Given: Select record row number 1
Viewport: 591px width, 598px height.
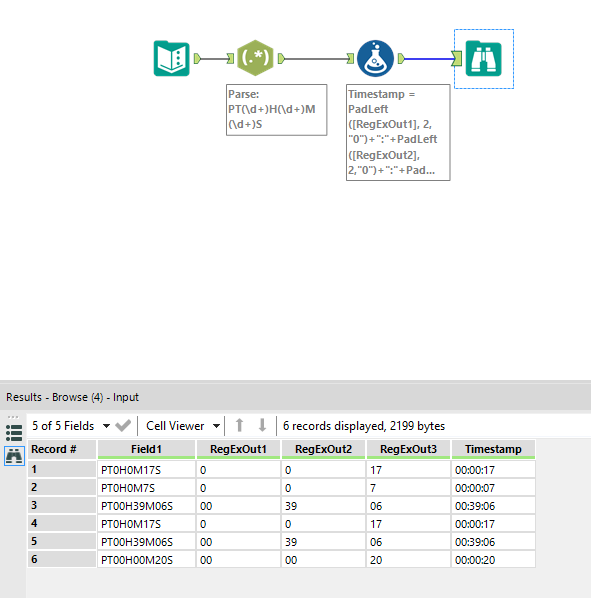Looking at the screenshot, I should [x=62, y=469].
